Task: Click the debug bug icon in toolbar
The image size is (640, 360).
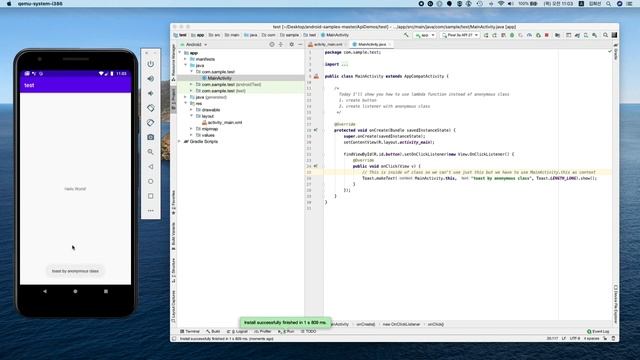Action: pos(512,36)
